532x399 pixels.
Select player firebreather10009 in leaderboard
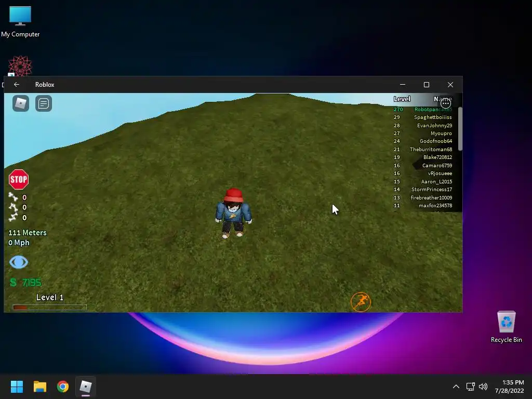431,197
